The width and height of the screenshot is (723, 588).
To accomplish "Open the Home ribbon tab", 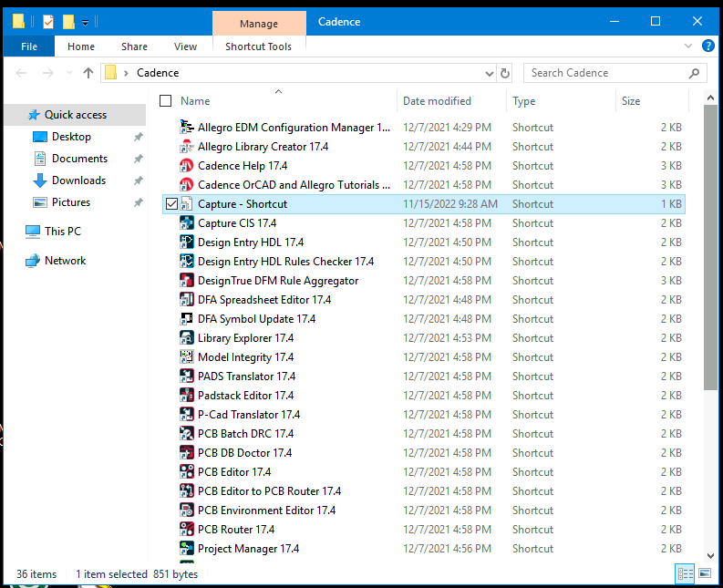I will 81,46.
